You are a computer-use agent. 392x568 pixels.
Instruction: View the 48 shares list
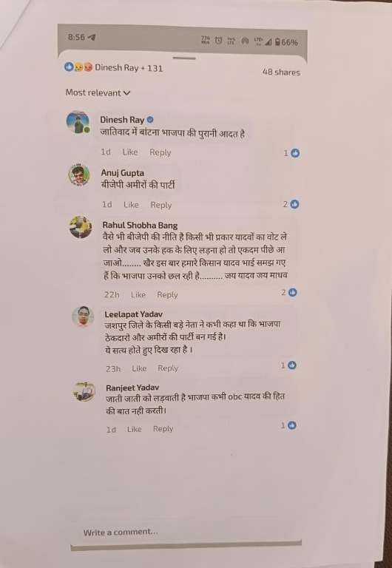[x=281, y=72]
